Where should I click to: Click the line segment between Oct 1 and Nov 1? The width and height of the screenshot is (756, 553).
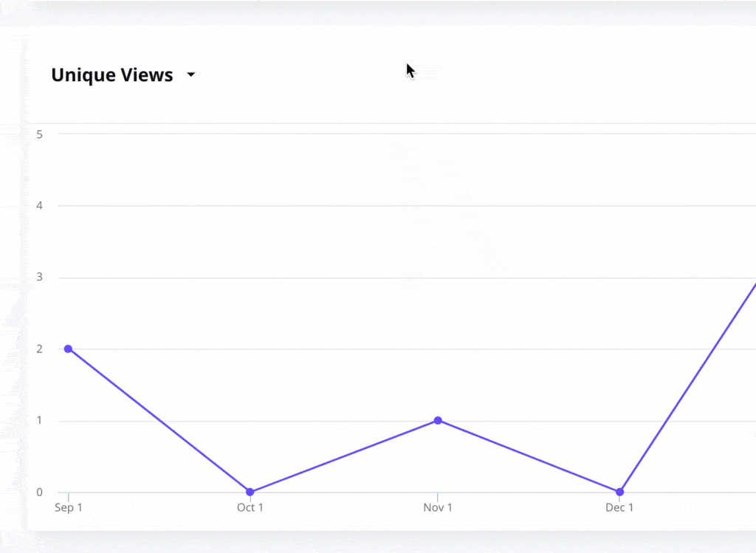(x=343, y=456)
